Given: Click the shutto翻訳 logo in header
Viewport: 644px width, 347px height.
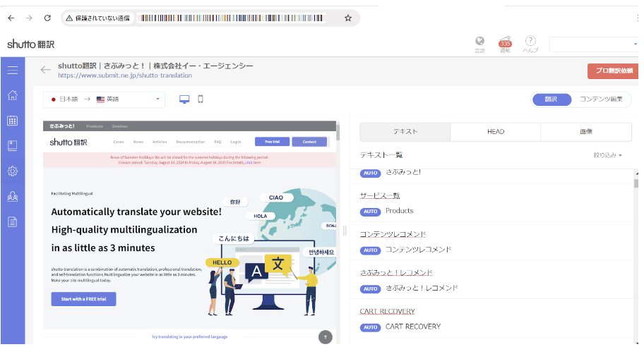Looking at the screenshot, I should click(31, 44).
